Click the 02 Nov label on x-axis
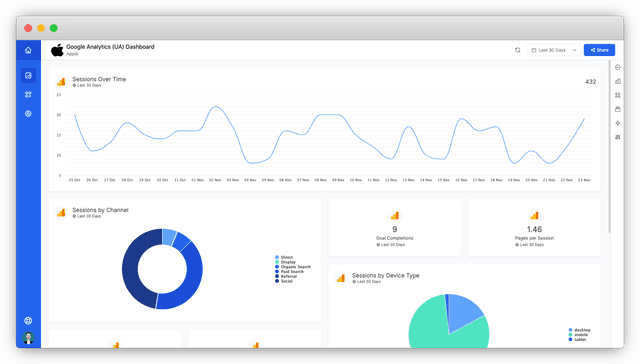 215,180
